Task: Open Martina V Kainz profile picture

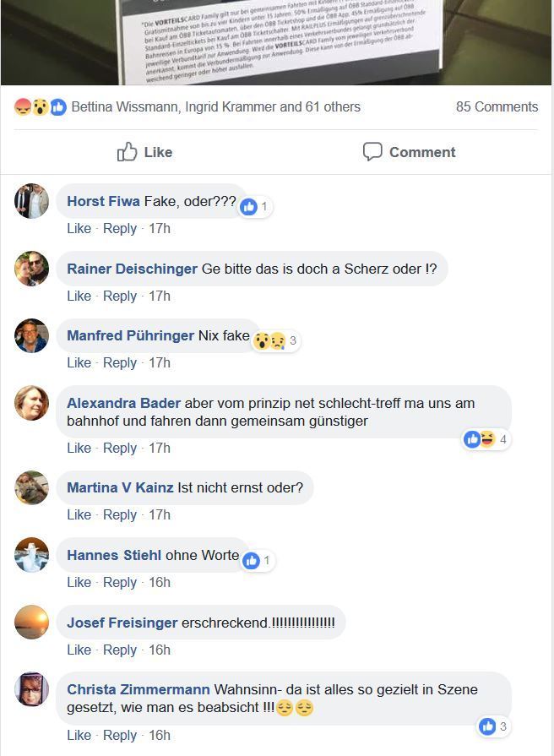Action: (31, 487)
